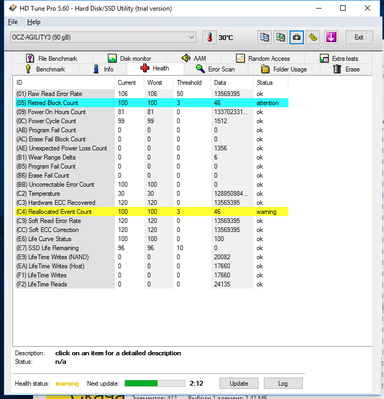The height and width of the screenshot is (399, 384).
Task: Select the (C4) Reallocated Event Count row
Action: (152, 212)
